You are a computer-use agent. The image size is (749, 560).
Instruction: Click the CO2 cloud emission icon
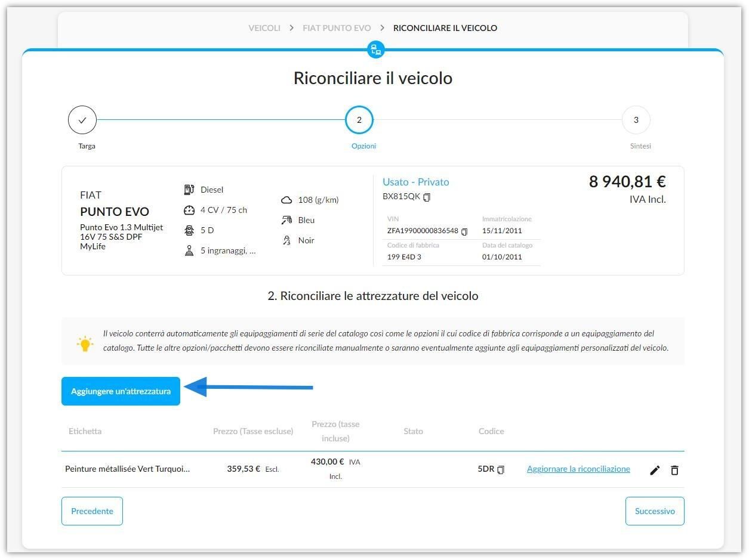[x=286, y=200]
